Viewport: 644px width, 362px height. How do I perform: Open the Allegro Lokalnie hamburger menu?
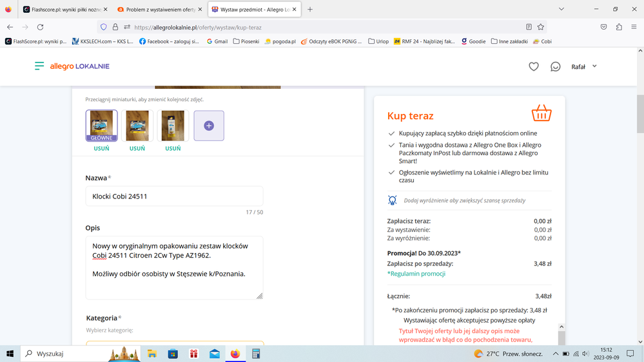(x=39, y=66)
